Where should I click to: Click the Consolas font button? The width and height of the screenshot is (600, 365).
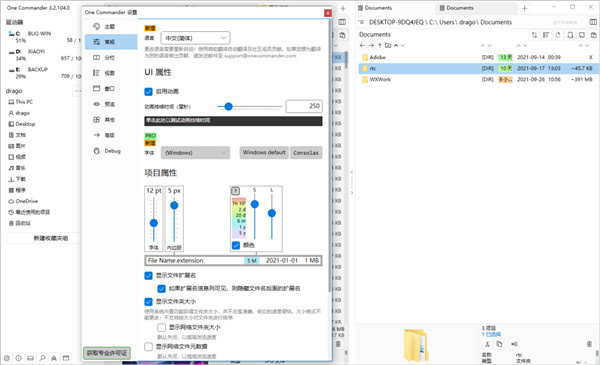(x=306, y=152)
